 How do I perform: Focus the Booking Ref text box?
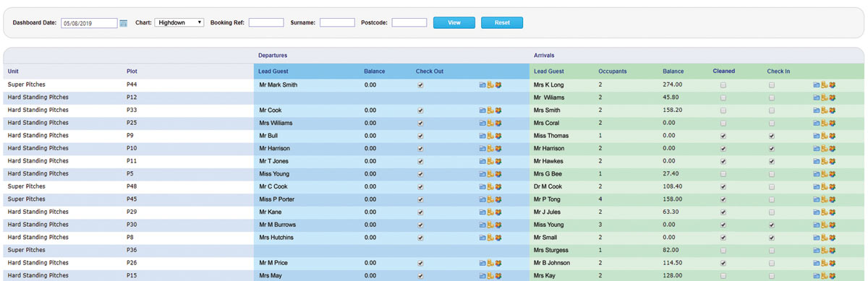click(266, 22)
